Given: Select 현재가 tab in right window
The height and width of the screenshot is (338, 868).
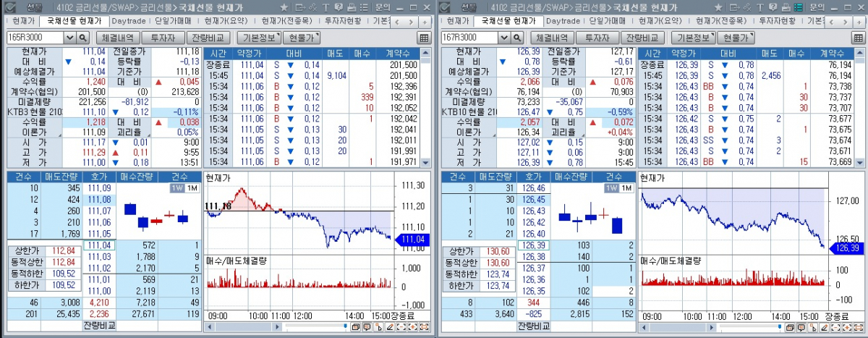Looking at the screenshot, I should click(456, 21).
